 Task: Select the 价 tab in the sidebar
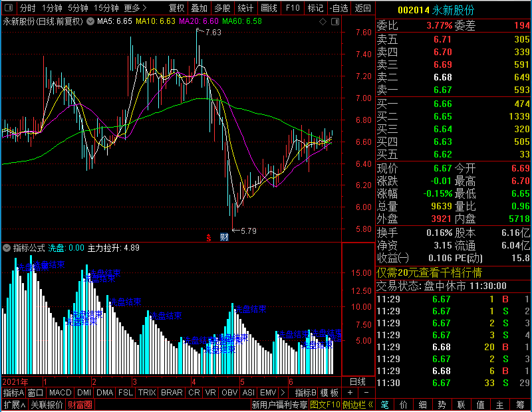click(404, 405)
